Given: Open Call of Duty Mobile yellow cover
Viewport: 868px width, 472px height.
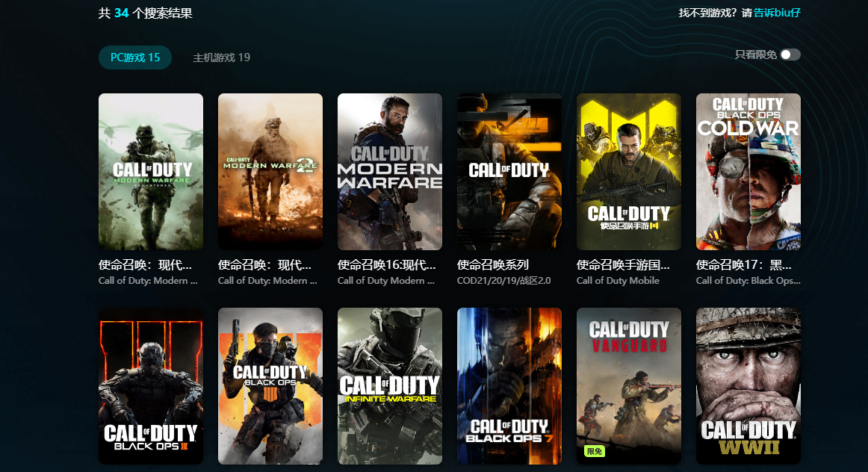Looking at the screenshot, I should [629, 172].
